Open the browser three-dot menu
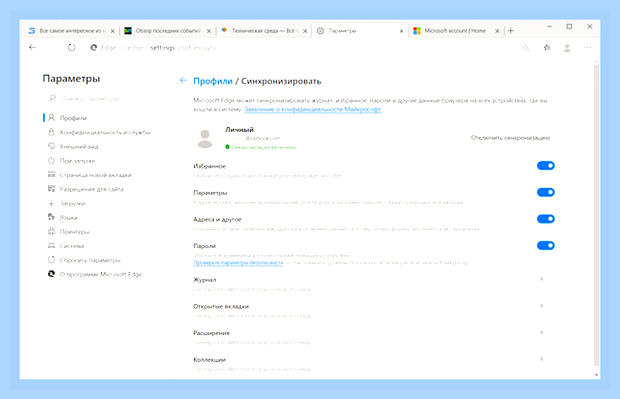The height and width of the screenshot is (399, 620). [x=587, y=48]
